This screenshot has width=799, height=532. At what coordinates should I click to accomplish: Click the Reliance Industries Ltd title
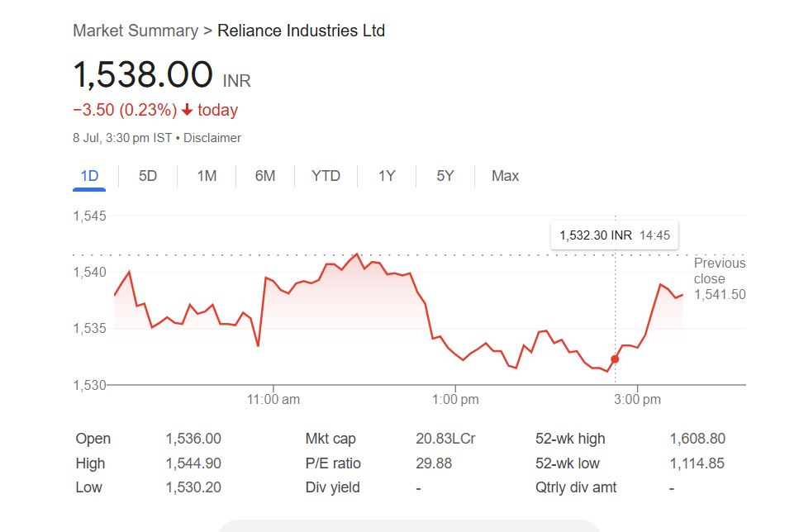click(301, 31)
